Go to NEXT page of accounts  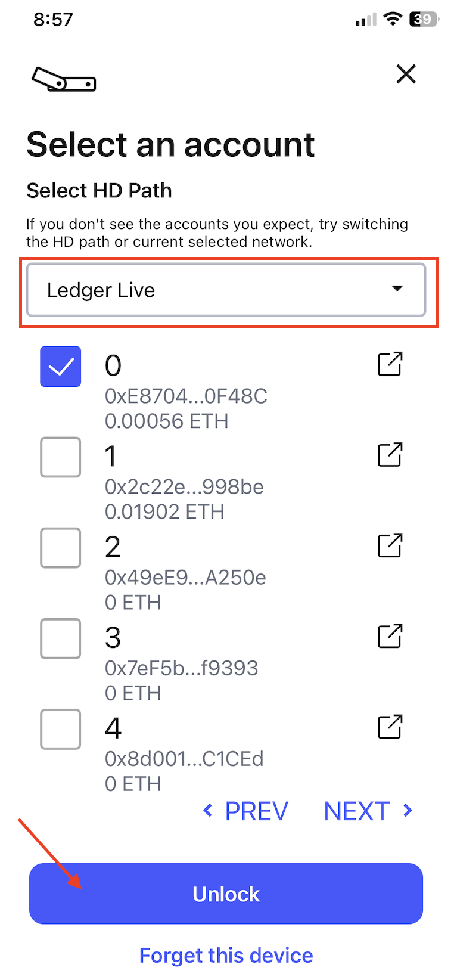368,811
